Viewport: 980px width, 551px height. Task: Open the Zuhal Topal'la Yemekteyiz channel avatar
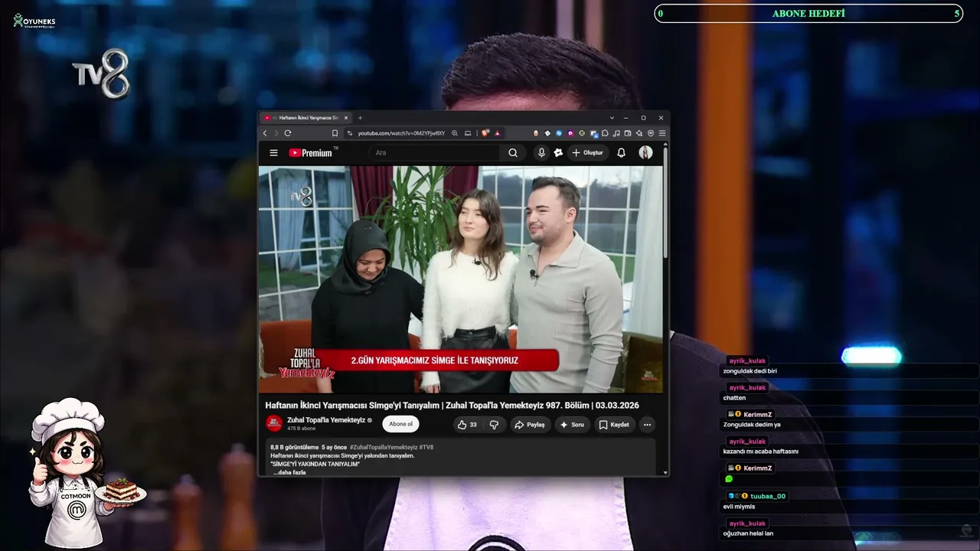coord(274,423)
